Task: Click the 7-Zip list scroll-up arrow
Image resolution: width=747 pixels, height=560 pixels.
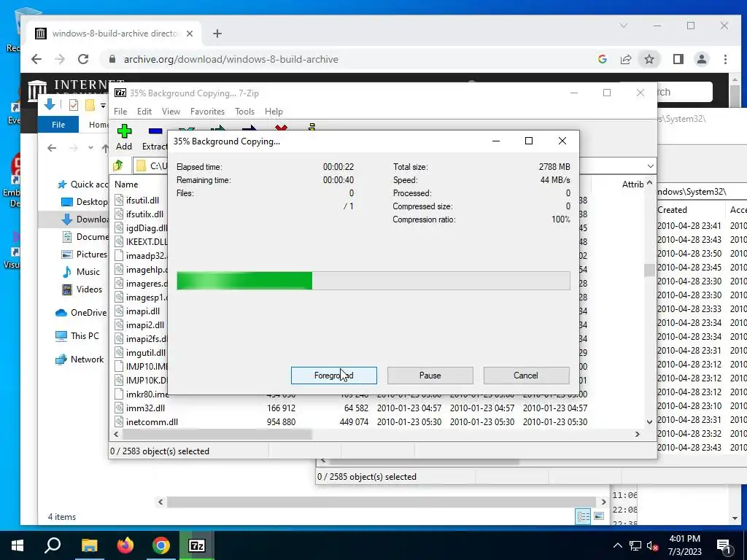Action: pos(650,183)
